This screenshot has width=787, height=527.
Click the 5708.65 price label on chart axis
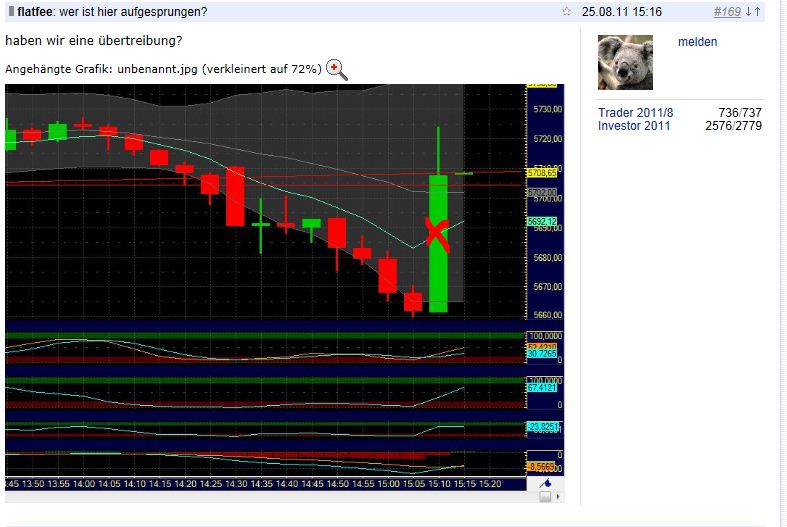coord(542,173)
